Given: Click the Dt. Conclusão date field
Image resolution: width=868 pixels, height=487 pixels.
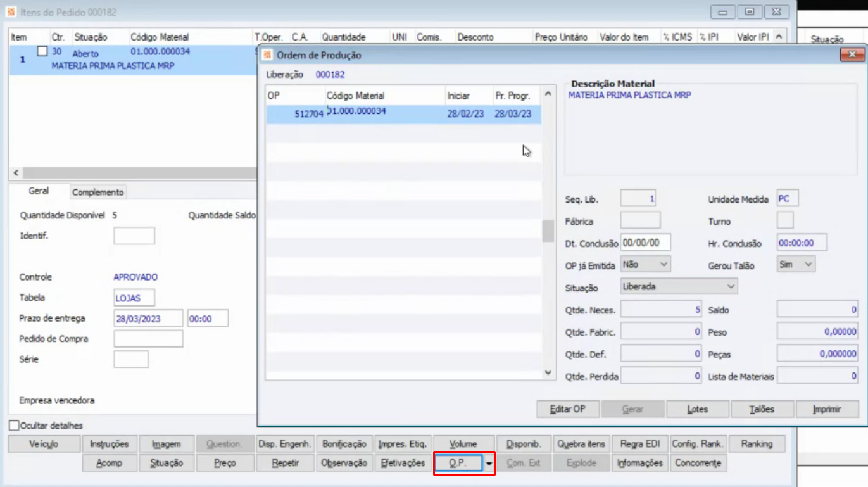Looking at the screenshot, I should [x=645, y=243].
